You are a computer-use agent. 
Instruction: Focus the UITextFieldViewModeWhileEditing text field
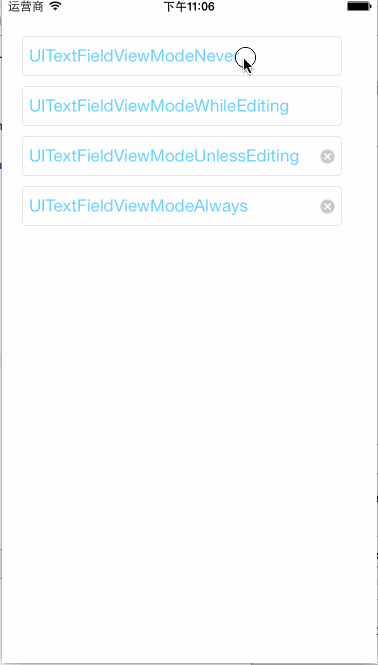tap(182, 106)
